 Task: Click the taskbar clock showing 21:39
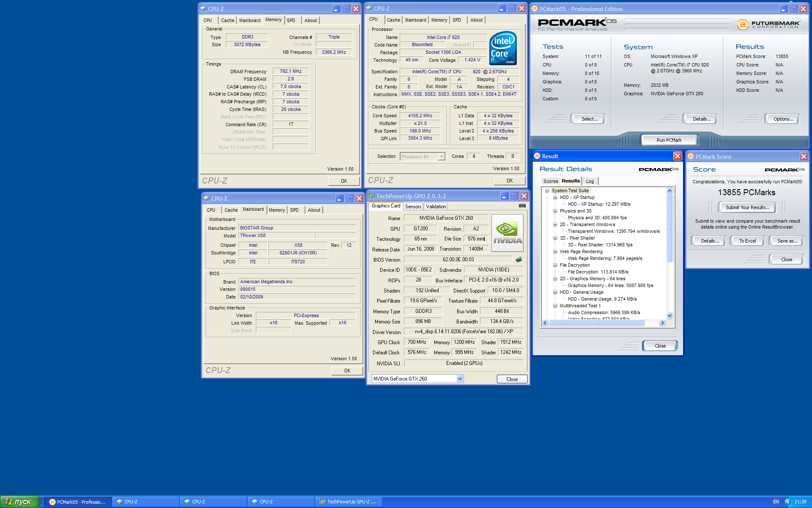pos(800,502)
